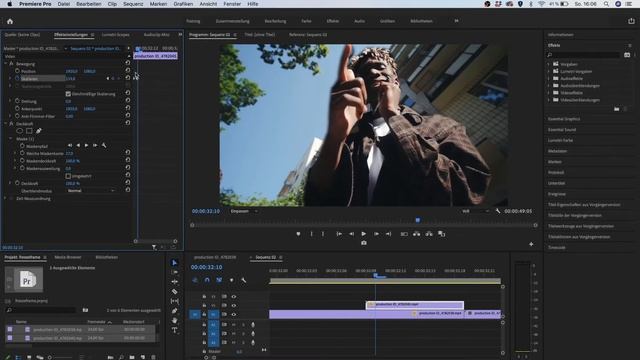
Task: Open the Program monitor settings wrench
Action: (498, 211)
